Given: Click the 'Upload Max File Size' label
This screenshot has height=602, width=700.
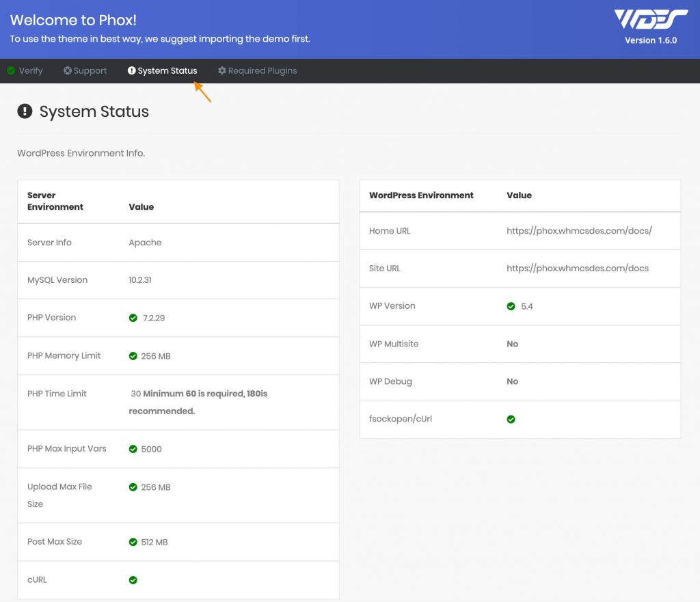Looking at the screenshot, I should (59, 495).
